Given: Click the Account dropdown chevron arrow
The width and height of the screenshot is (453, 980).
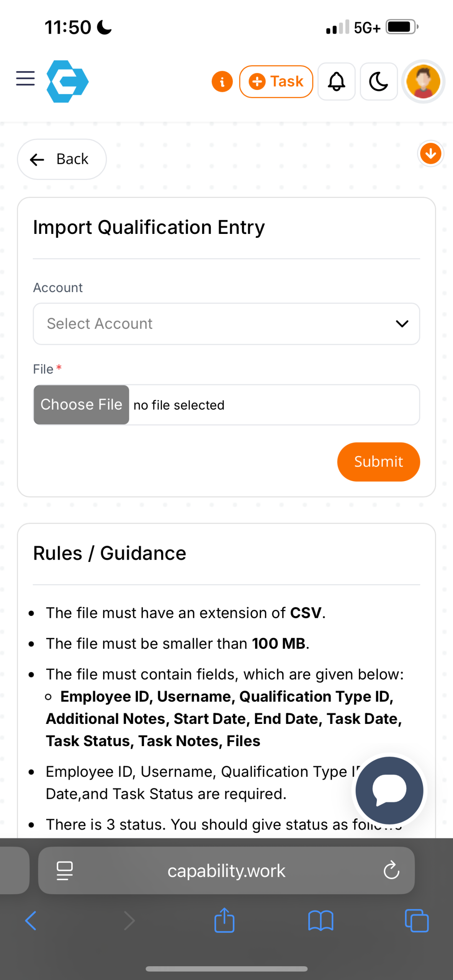Looking at the screenshot, I should [x=402, y=324].
